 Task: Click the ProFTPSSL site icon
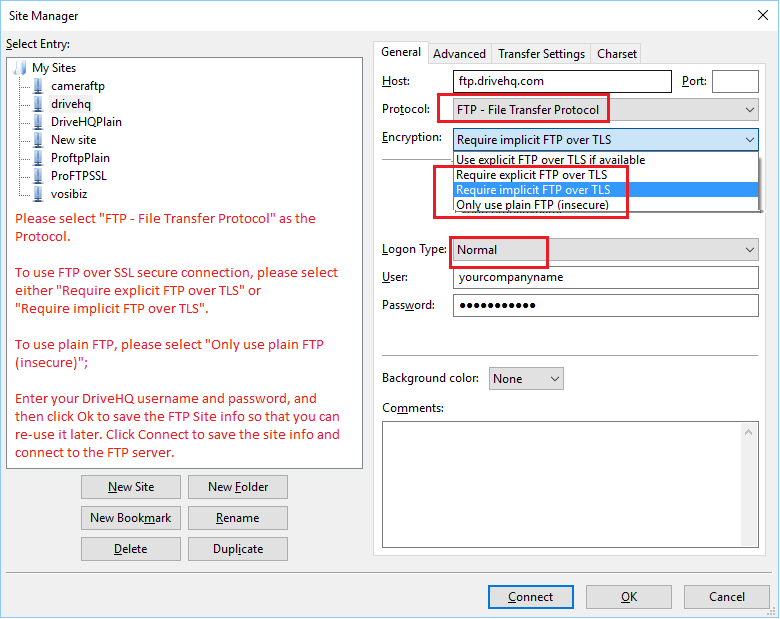tap(38, 176)
